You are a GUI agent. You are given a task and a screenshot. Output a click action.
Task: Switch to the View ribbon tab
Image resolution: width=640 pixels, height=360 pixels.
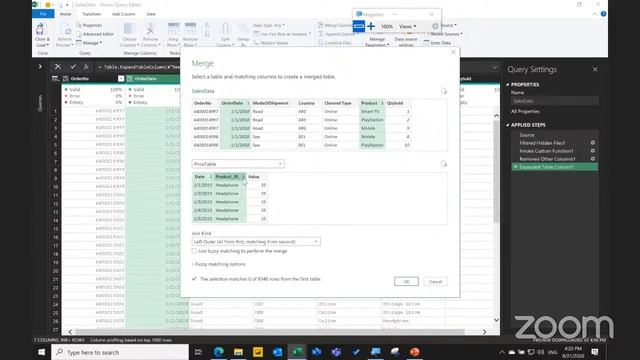pos(151,14)
